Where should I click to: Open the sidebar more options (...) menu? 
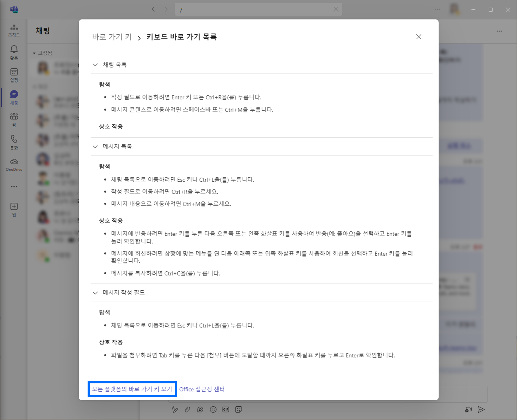click(14, 186)
